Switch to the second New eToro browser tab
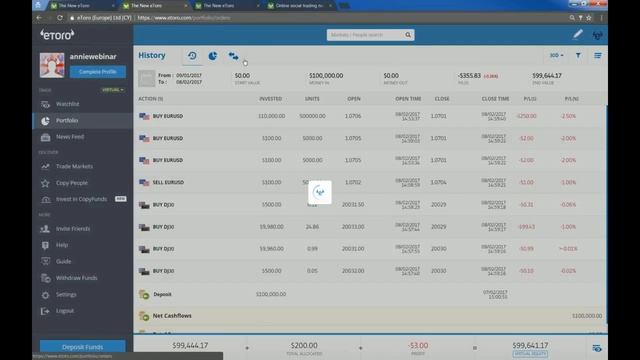Viewport: 640px width, 360px height. pos(155,6)
